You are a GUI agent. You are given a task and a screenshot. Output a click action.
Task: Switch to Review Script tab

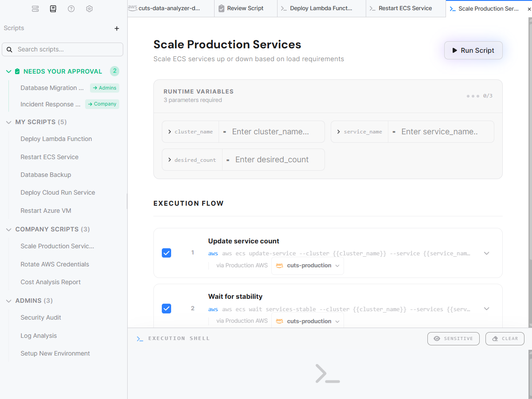pyautogui.click(x=246, y=8)
